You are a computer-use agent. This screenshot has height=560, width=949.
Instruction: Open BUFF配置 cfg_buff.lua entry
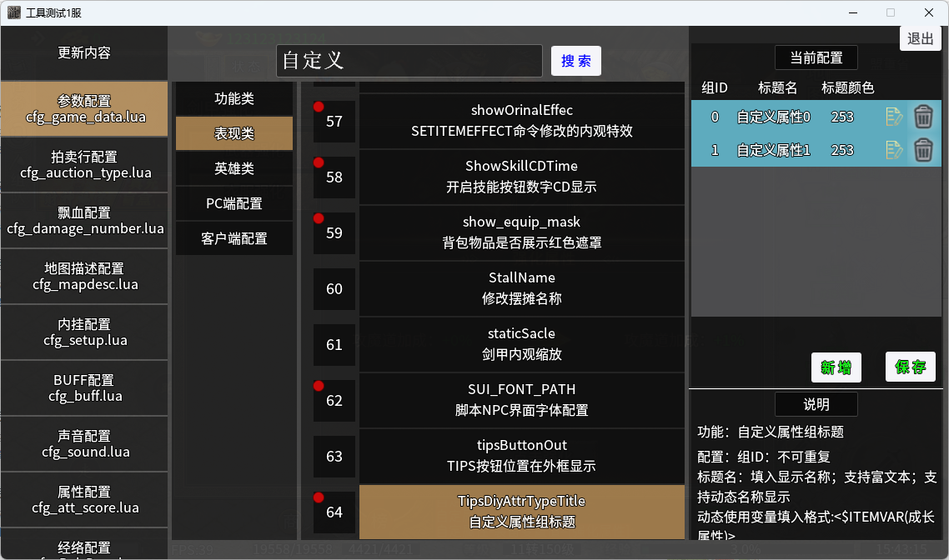85,388
